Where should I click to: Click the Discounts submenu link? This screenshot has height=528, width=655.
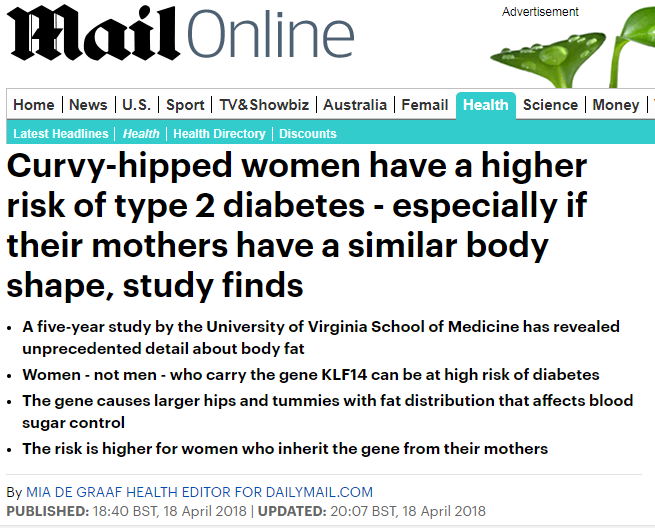tap(308, 134)
